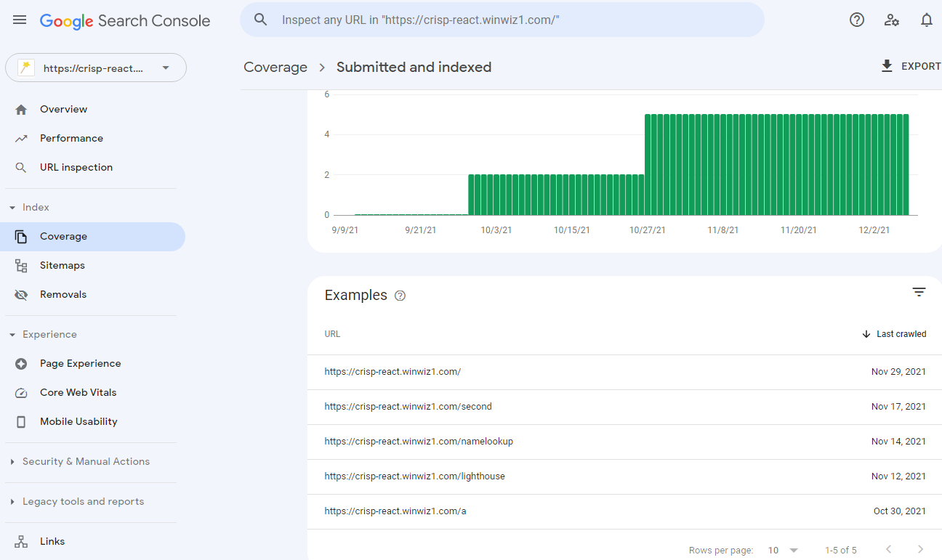Select Sitemaps in sidebar
The width and height of the screenshot is (942, 560).
coord(63,266)
